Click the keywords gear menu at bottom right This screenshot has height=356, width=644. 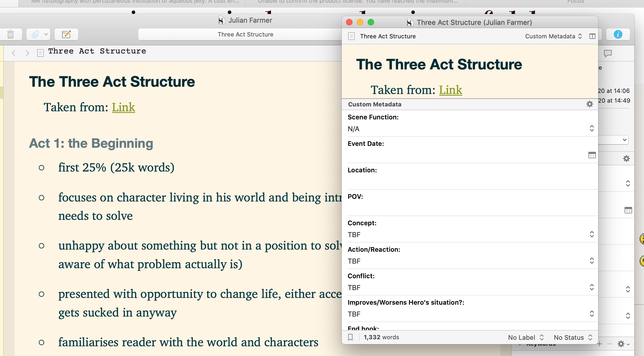pyautogui.click(x=623, y=344)
